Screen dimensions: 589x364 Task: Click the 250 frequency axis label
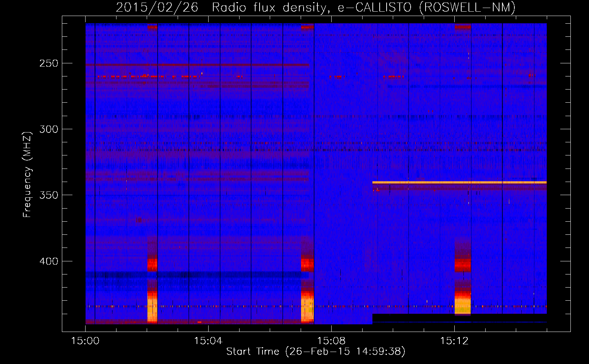click(49, 63)
